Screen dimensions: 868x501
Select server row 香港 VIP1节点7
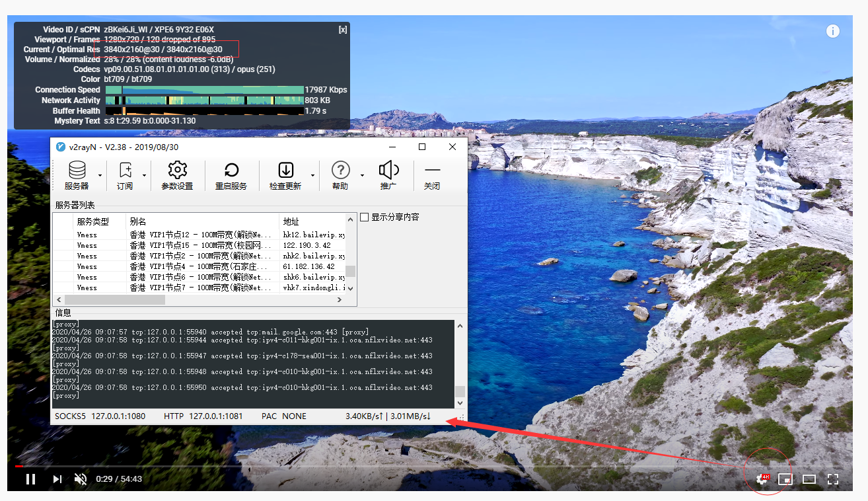point(199,288)
